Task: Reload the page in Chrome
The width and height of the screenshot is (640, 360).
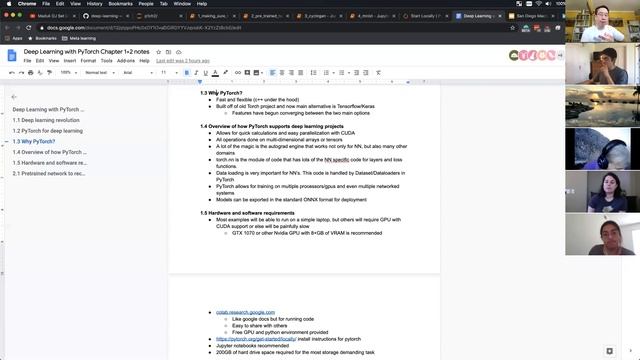Action: [x=28, y=28]
